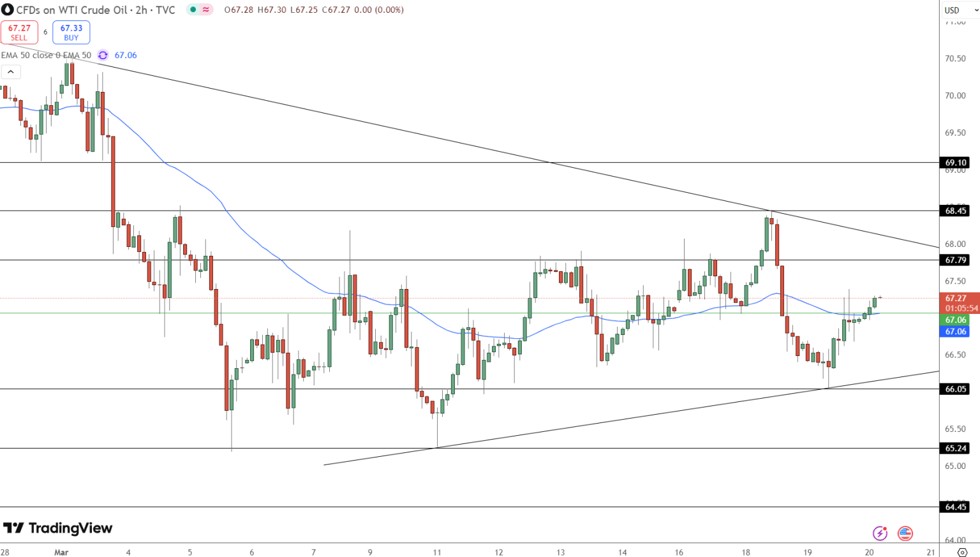Click the 70.50 price axis tick
The height and width of the screenshot is (557, 980).
[955, 59]
